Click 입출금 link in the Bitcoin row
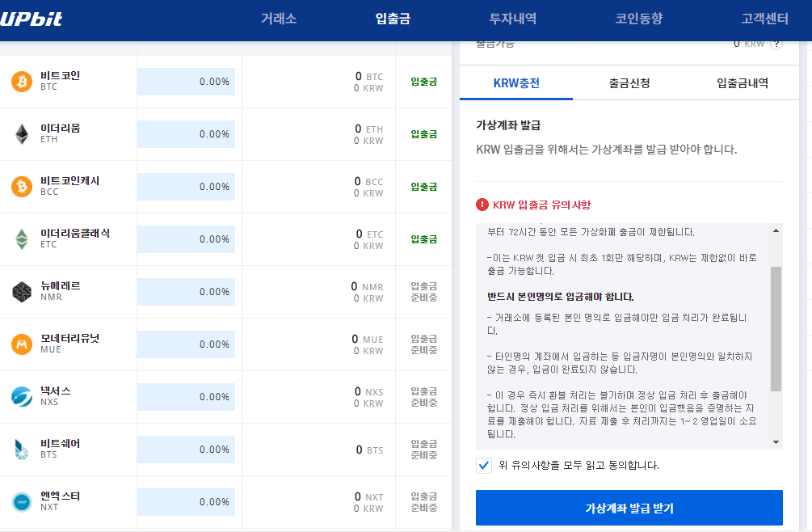Screen dimensions: 812x532 (423, 81)
